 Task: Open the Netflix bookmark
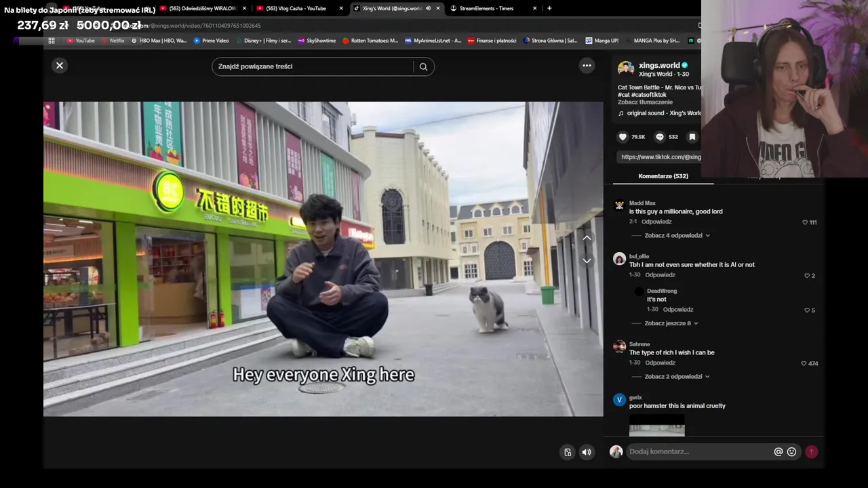(113, 41)
